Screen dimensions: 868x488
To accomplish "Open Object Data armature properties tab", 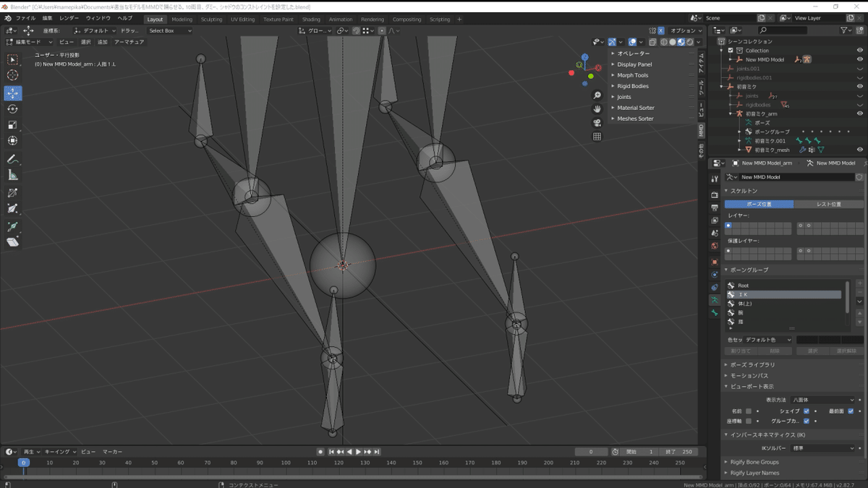I will [x=715, y=300].
